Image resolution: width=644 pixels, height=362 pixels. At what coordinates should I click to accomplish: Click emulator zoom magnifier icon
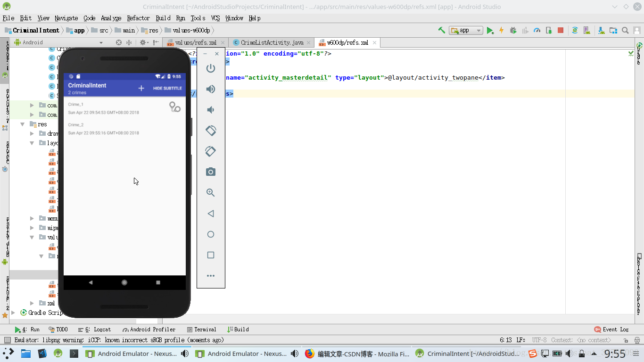[x=211, y=193]
